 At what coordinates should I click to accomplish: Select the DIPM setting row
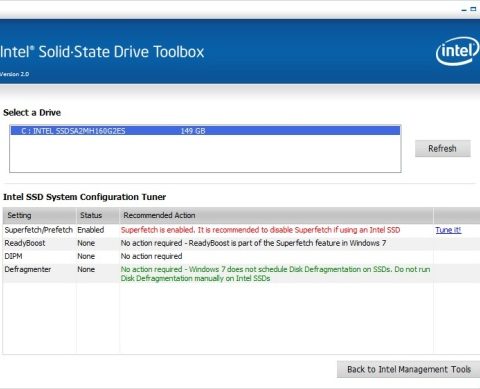click(241, 256)
